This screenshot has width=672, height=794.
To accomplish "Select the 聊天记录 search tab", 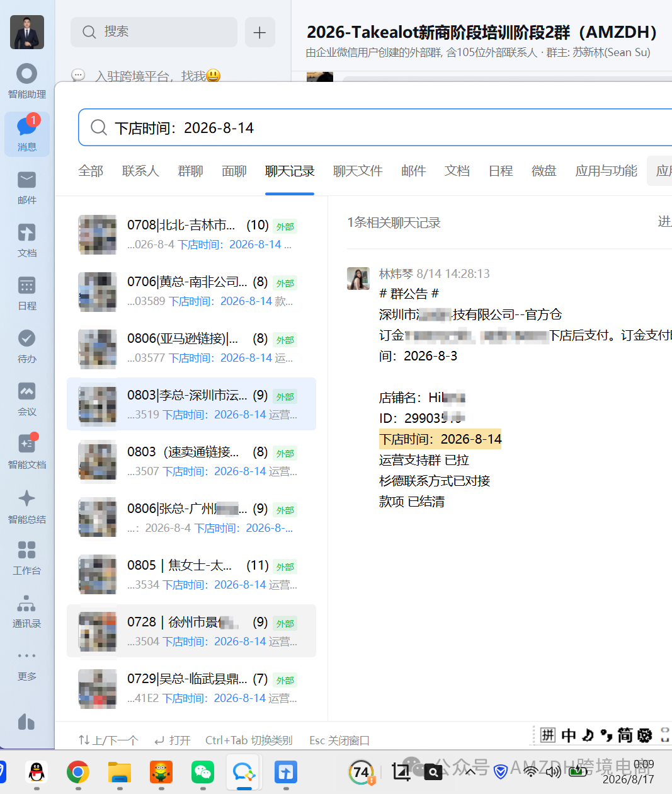I will [x=290, y=171].
